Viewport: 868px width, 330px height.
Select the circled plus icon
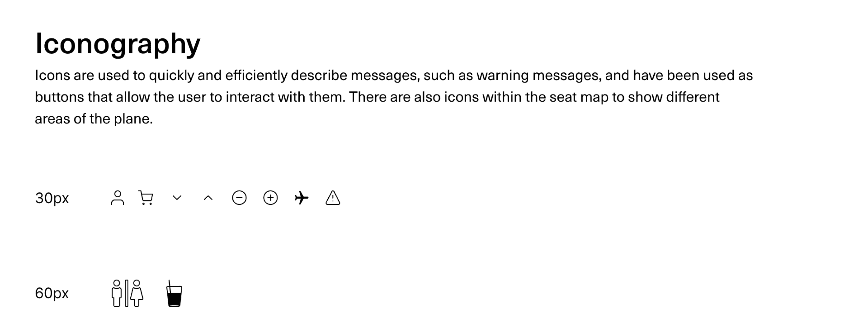(270, 198)
